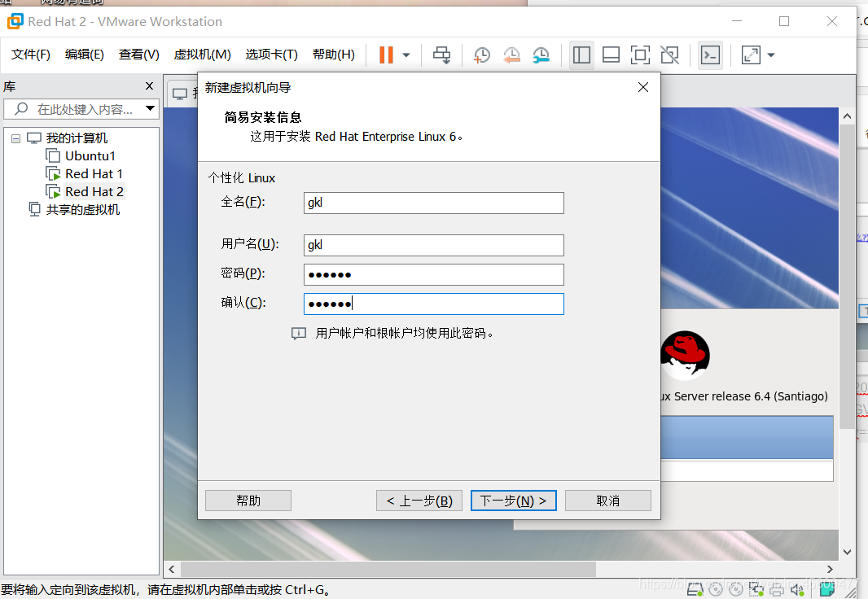Select Red Hat 2 virtual machine
868x599 pixels.
coord(94,192)
